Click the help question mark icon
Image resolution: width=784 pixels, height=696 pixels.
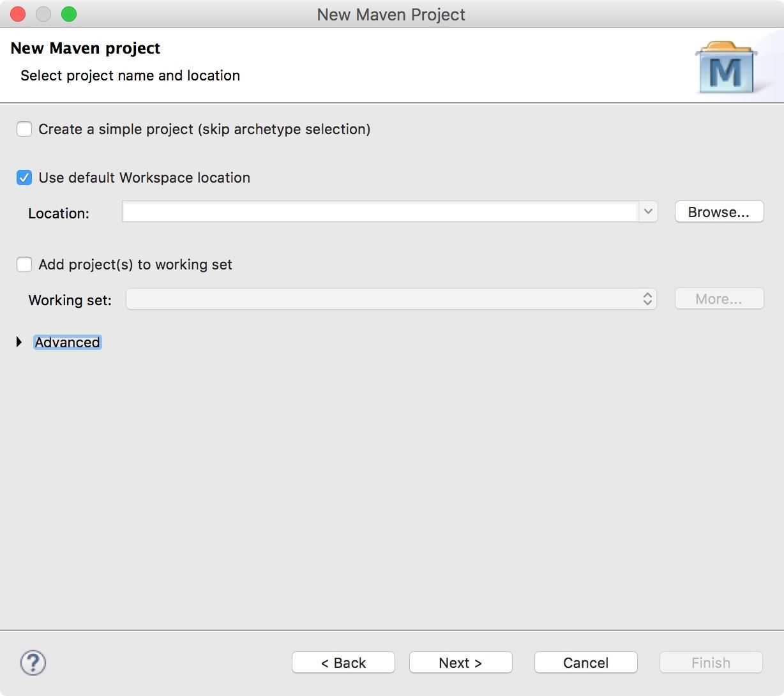[33, 663]
